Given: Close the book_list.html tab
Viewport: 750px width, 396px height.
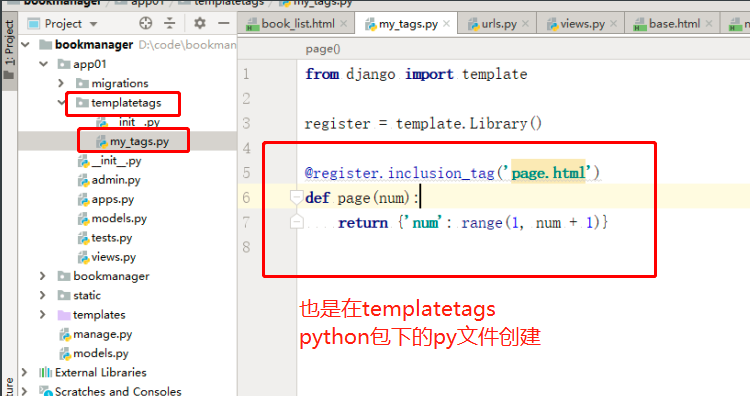Looking at the screenshot, I should click(343, 23).
